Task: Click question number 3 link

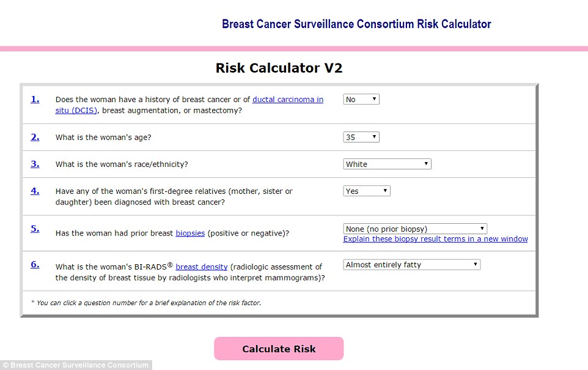Action: [x=35, y=164]
